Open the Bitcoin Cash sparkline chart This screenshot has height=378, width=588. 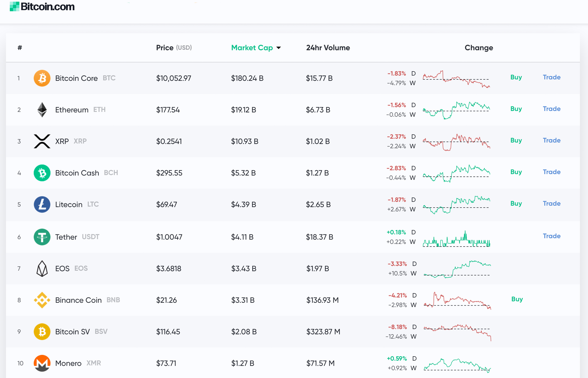pos(457,173)
